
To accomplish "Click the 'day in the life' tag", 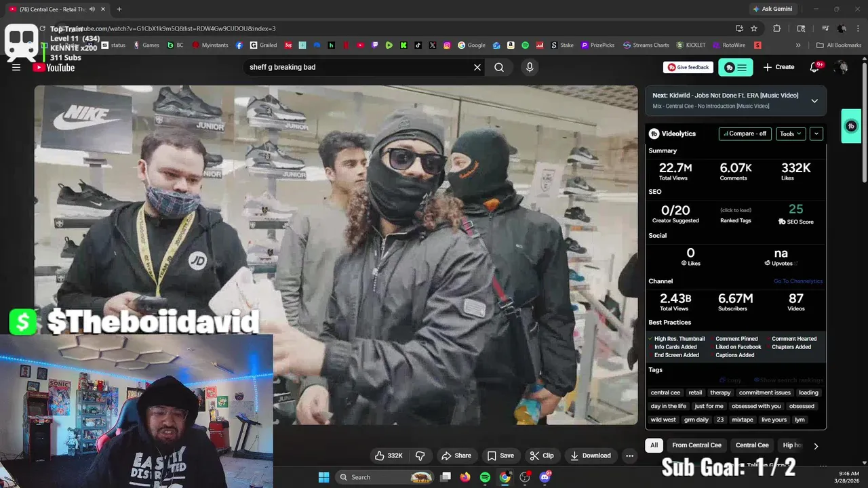I will coord(669,406).
